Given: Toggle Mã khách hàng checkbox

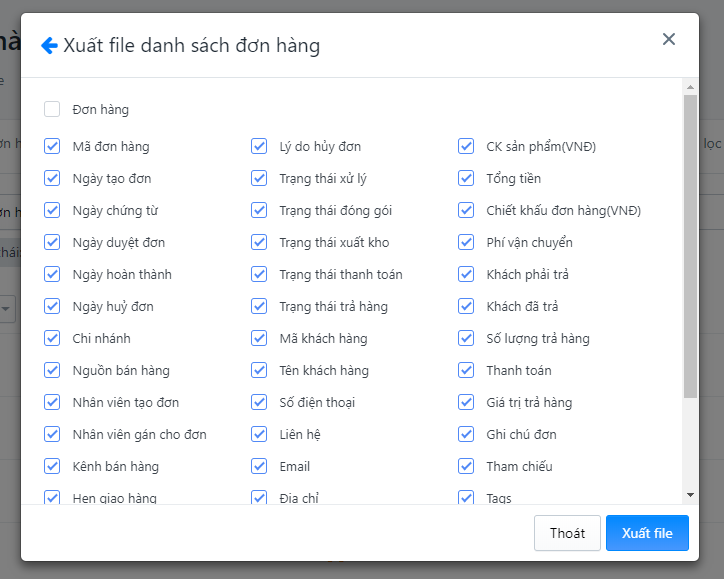Looking at the screenshot, I should [259, 338].
